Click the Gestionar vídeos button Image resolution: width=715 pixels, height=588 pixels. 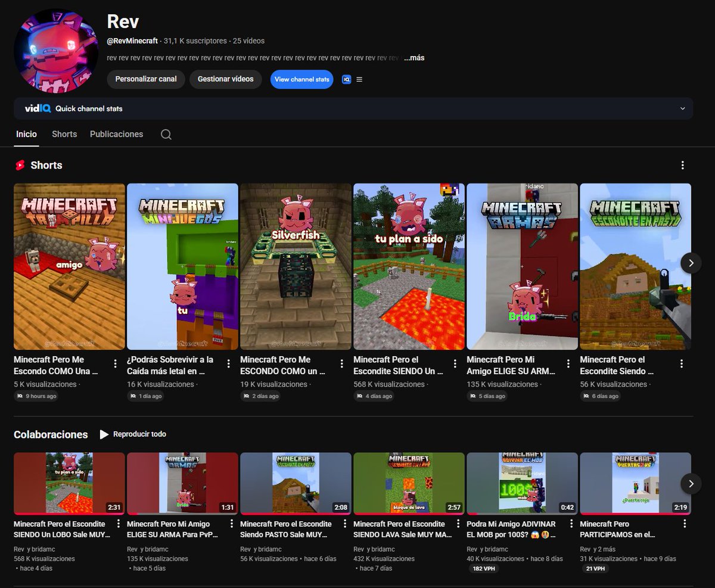tap(226, 79)
